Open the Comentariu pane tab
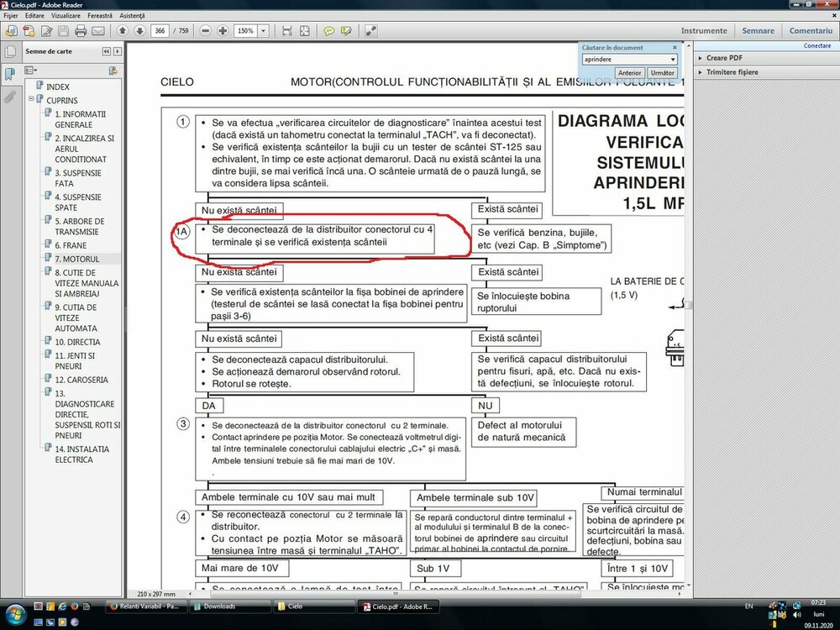Viewport: 840px width, 630px height. [810, 30]
